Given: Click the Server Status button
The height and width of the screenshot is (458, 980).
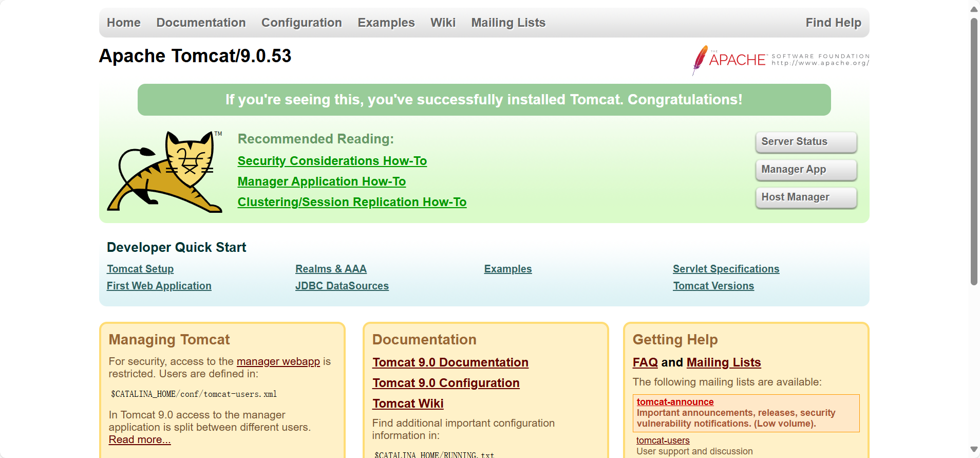Looking at the screenshot, I should coord(806,142).
